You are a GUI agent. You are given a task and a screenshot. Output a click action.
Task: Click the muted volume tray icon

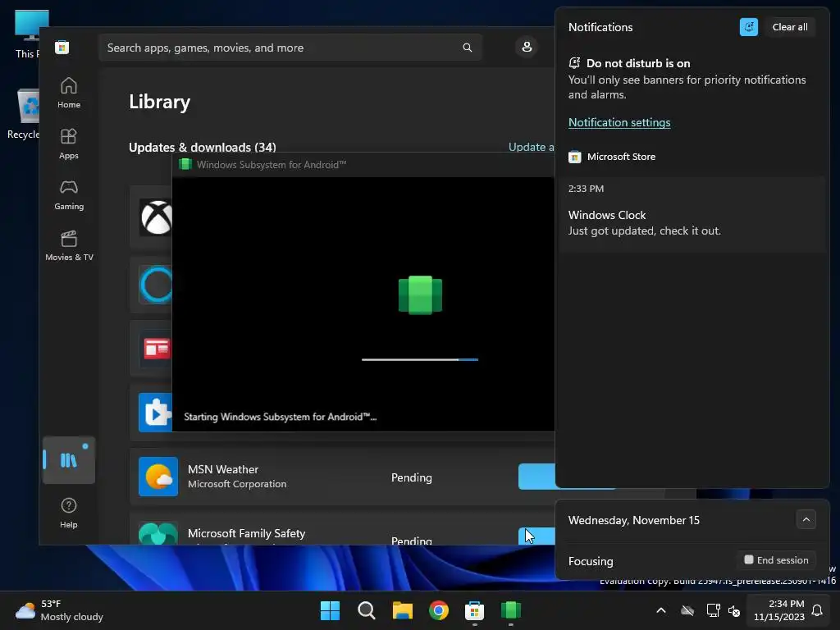pyautogui.click(x=734, y=610)
